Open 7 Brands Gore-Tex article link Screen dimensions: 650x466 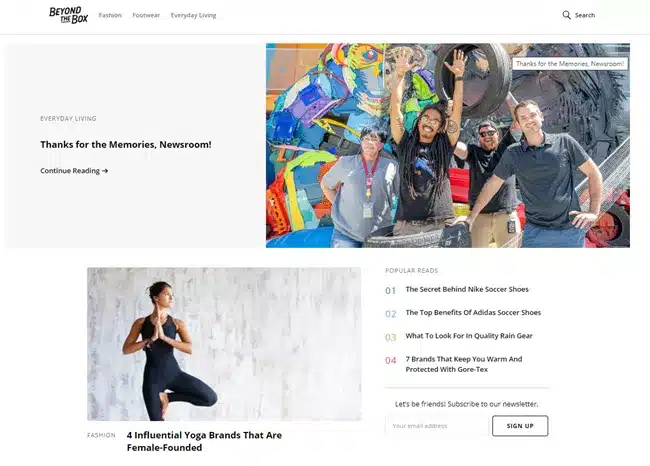[x=463, y=364]
